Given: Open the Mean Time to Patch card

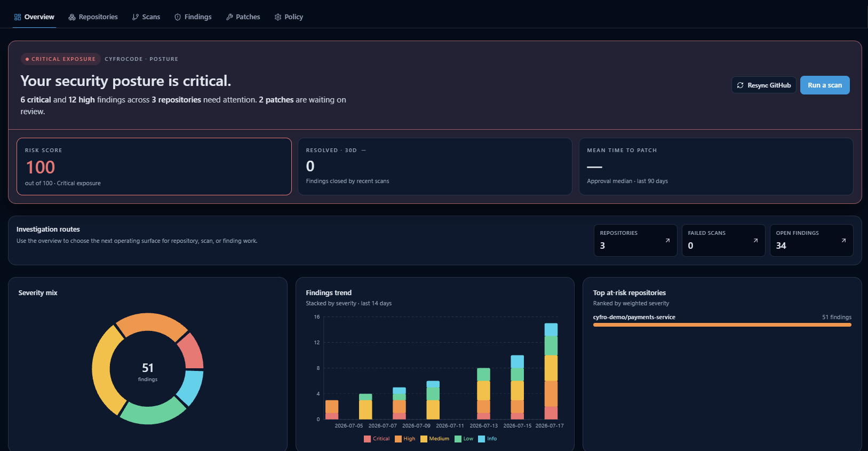Looking at the screenshot, I should pyautogui.click(x=716, y=167).
